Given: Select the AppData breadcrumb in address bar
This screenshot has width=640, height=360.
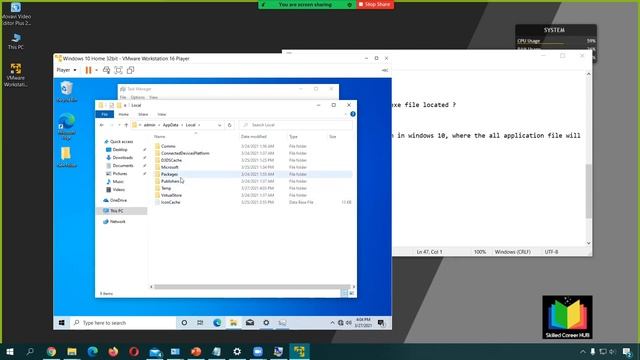Looking at the screenshot, I should (171, 125).
